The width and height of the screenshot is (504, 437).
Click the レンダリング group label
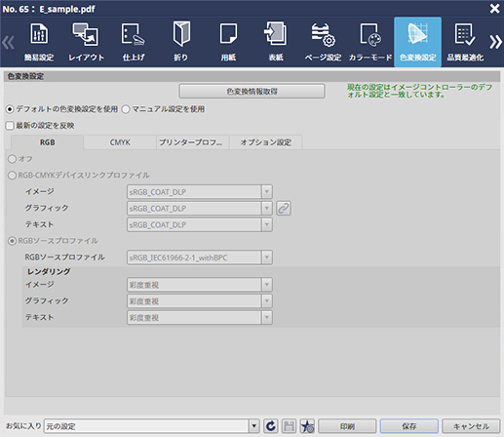pyautogui.click(x=49, y=271)
